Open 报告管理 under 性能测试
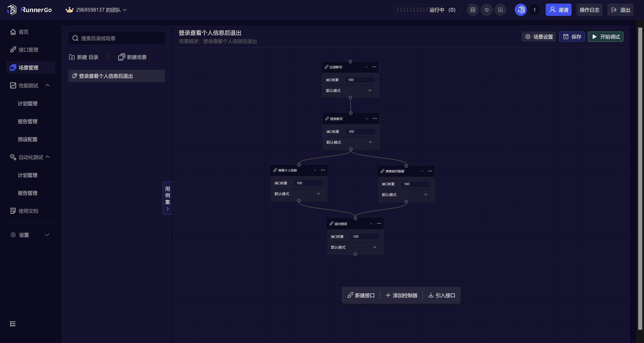The width and height of the screenshot is (644, 343). coord(28,121)
